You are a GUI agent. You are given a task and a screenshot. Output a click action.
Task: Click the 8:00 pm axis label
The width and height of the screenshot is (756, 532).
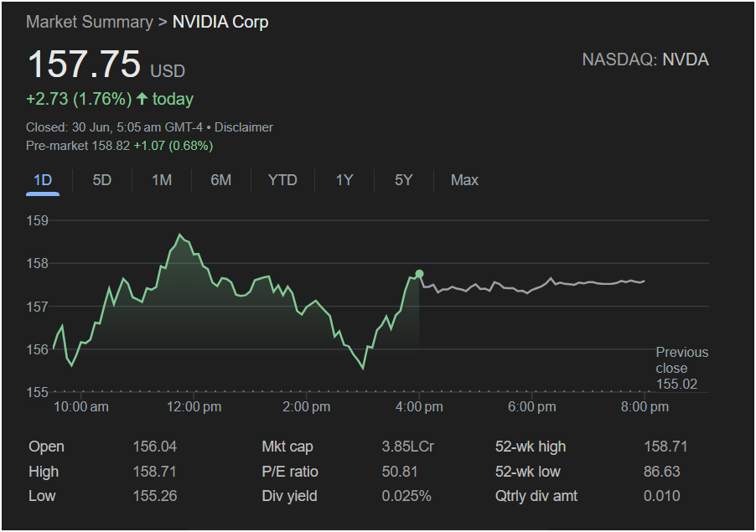coord(645,406)
